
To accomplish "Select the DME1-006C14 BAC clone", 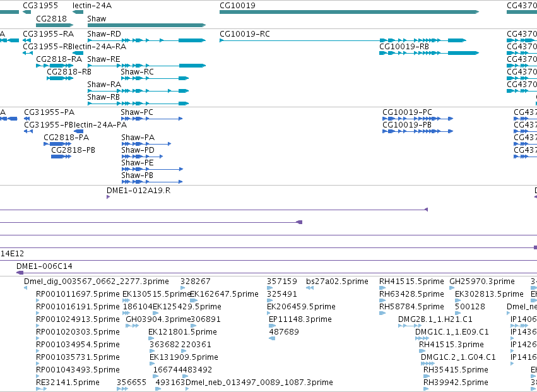I will click(x=277, y=273).
